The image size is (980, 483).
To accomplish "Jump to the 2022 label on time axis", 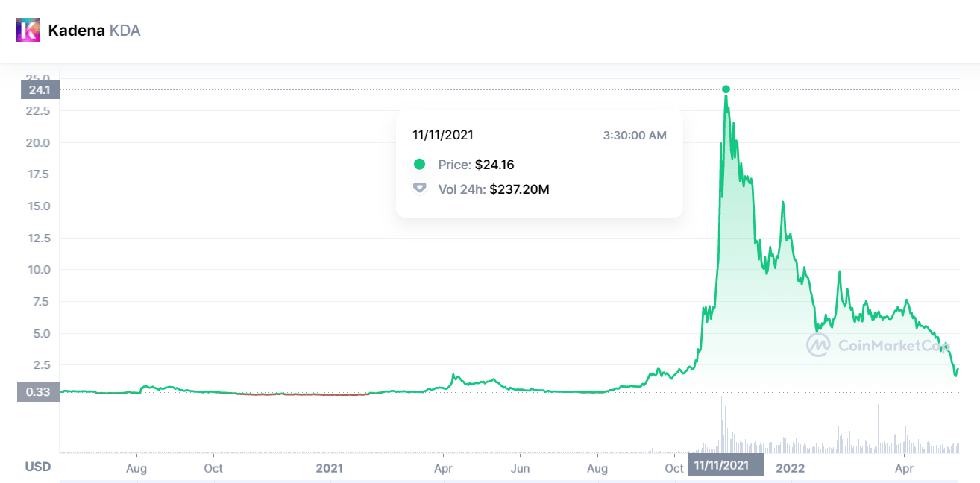I will click(790, 468).
